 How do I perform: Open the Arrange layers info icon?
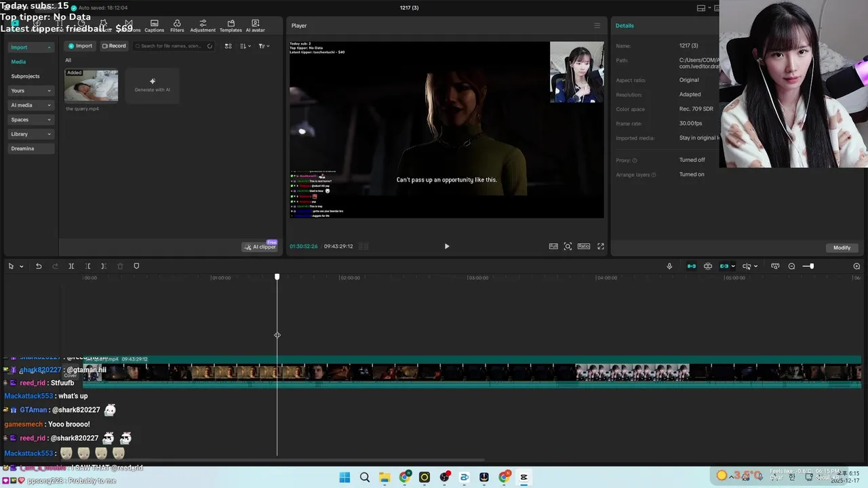click(654, 175)
